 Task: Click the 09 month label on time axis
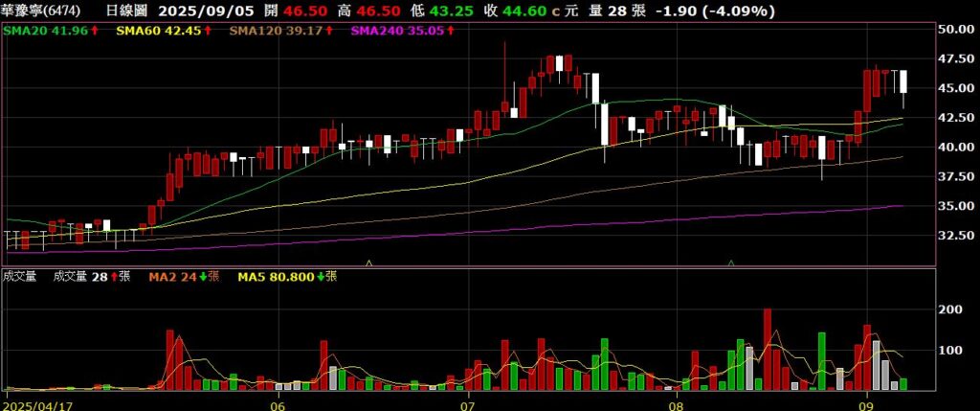(x=867, y=404)
